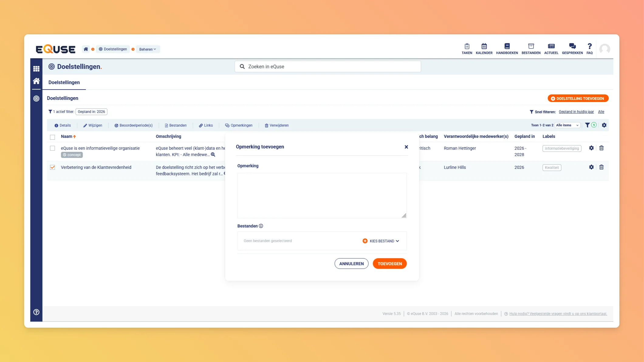Viewport: 644px width, 362px height.
Task: Open gear settings for Roman Hettinger row
Action: [x=591, y=148]
